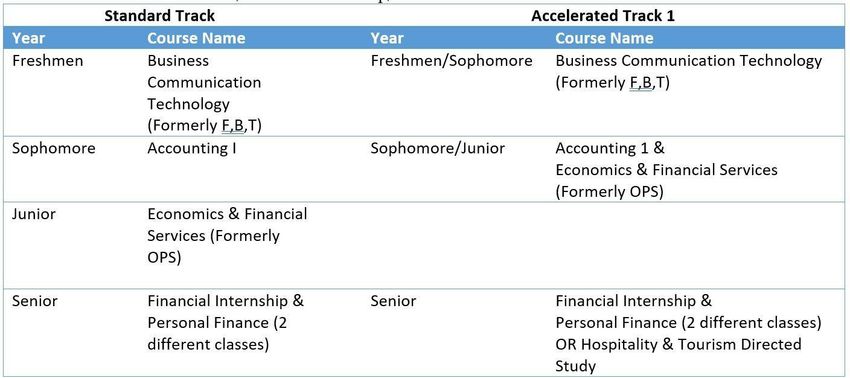This screenshot has height=378, width=850.
Task: Click Senior cell in Accelerated Track
Action: (394, 301)
